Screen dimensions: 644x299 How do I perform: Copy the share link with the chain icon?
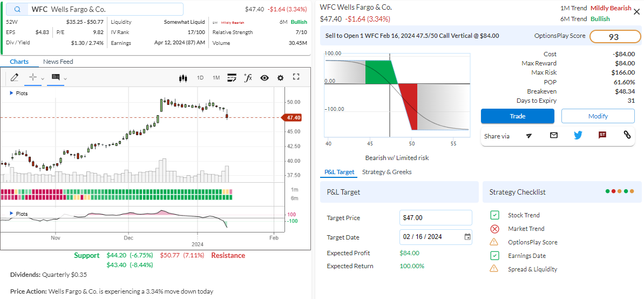(x=627, y=135)
